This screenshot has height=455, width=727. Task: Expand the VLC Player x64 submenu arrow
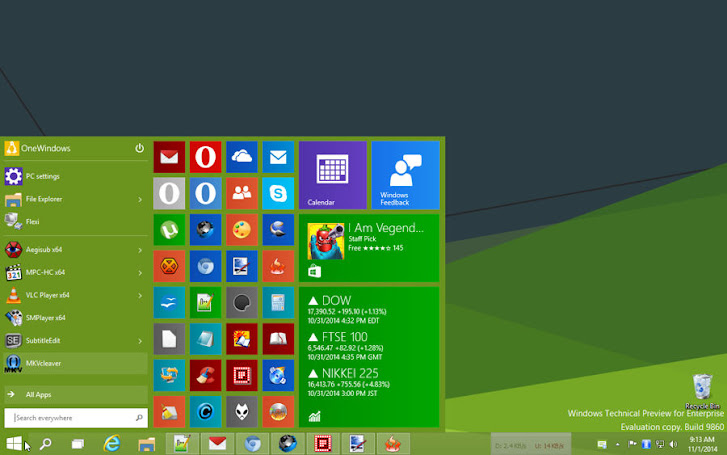tap(140, 295)
